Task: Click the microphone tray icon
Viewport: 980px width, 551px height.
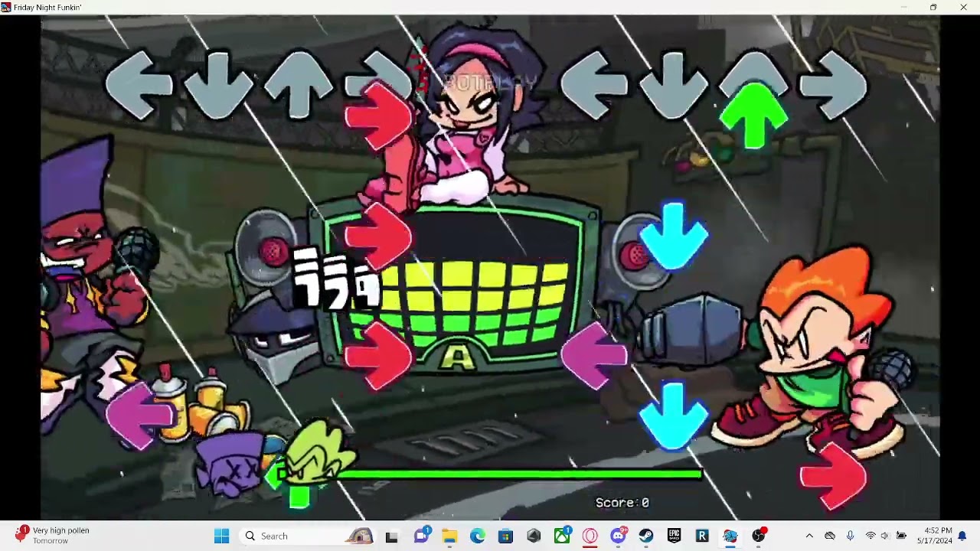Action: (850, 536)
